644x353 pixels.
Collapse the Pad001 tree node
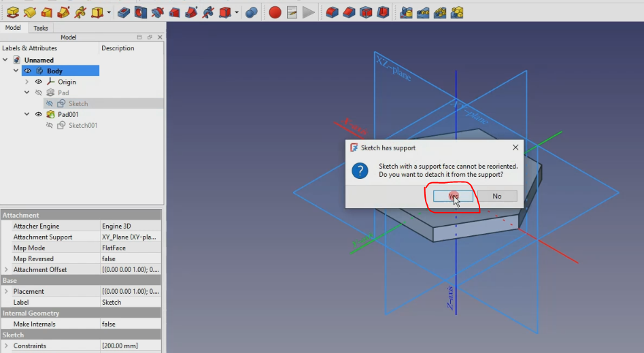pyautogui.click(x=27, y=114)
